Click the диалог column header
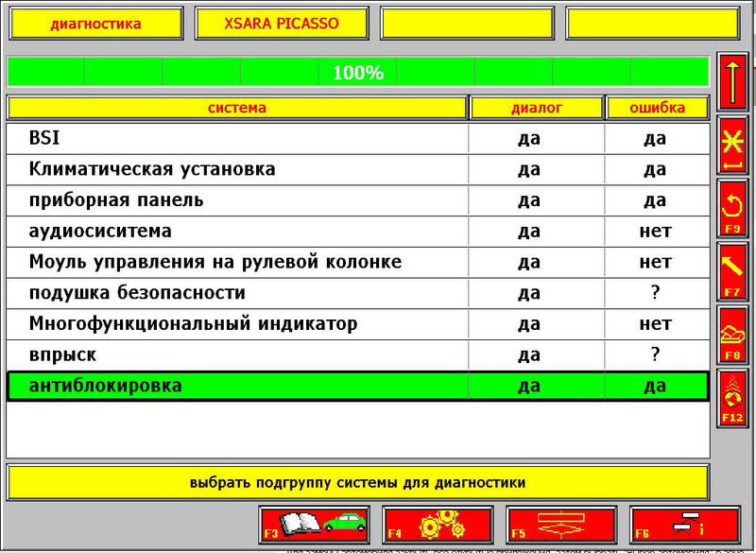The width and height of the screenshot is (756, 553). coord(537,107)
